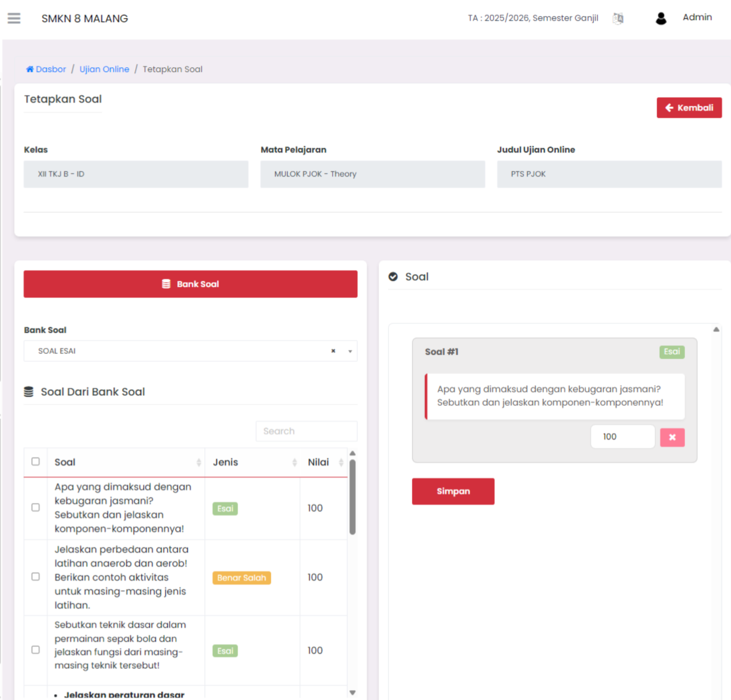Tick the latihan anaerob dan aerob question checkbox
Viewport: 731px width, 700px height.
click(x=36, y=577)
